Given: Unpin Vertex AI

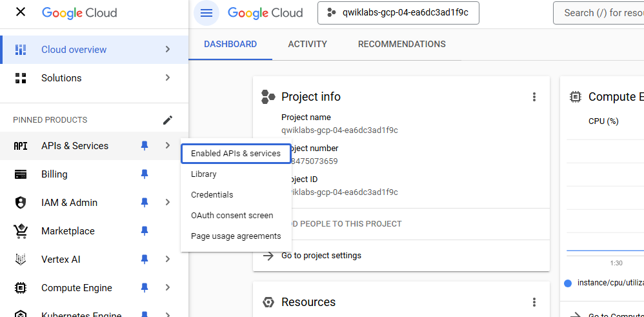Looking at the screenshot, I should point(144,259).
